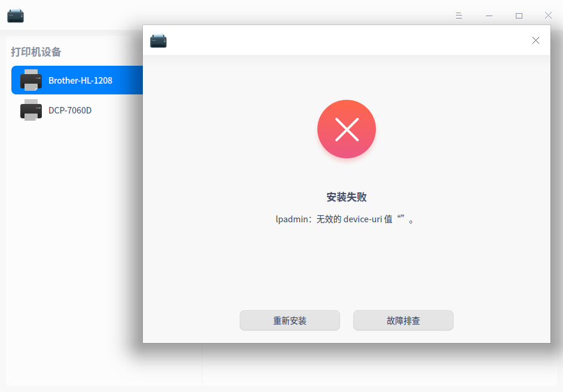Maximize the printer manager main window

click(x=519, y=16)
